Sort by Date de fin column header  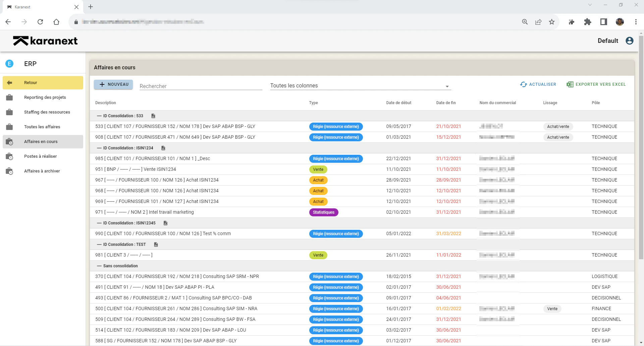[x=446, y=103]
